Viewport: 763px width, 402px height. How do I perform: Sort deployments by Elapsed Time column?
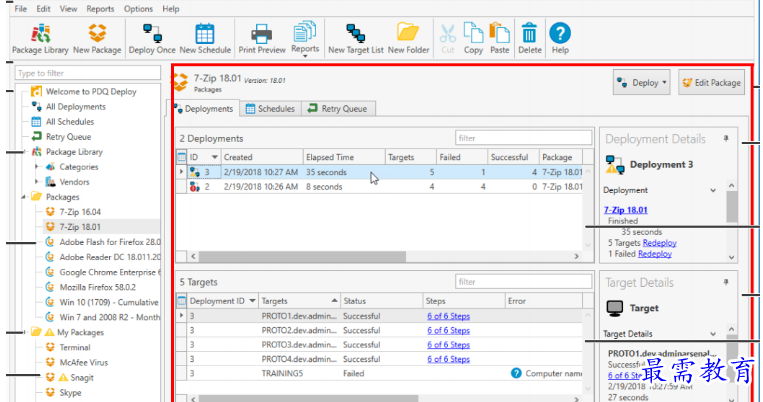point(344,157)
